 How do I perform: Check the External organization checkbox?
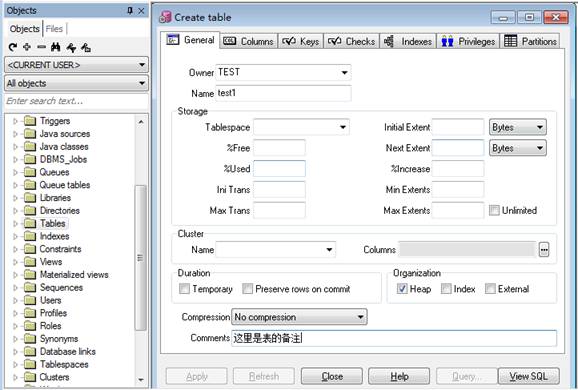tap(490, 289)
